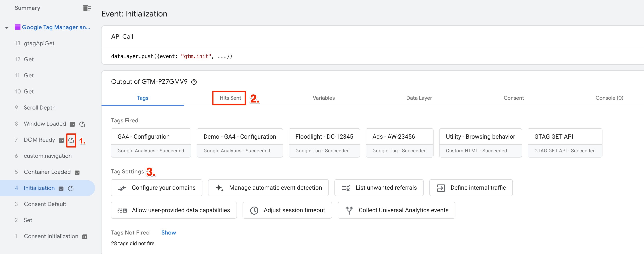The image size is (644, 254).
Task: Click the code icon beside Container Loaded
Action: 77,172
